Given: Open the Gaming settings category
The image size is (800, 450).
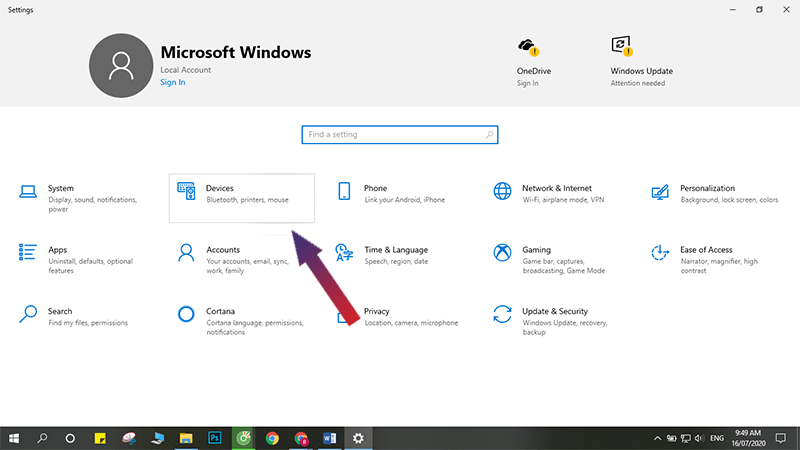Looking at the screenshot, I should (536, 250).
